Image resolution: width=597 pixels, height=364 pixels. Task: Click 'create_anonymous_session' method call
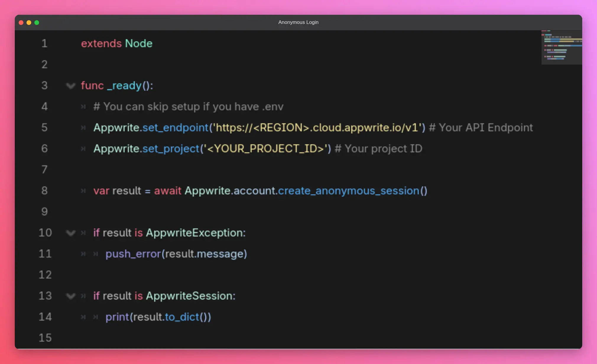point(349,191)
